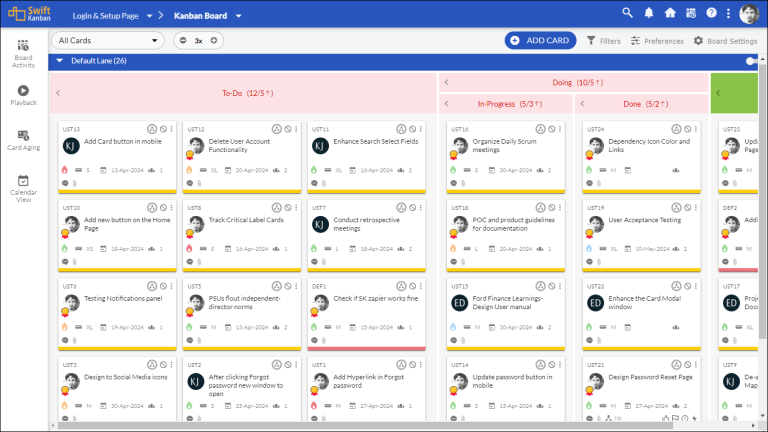Click the attachment icon on card UST12

point(199,183)
